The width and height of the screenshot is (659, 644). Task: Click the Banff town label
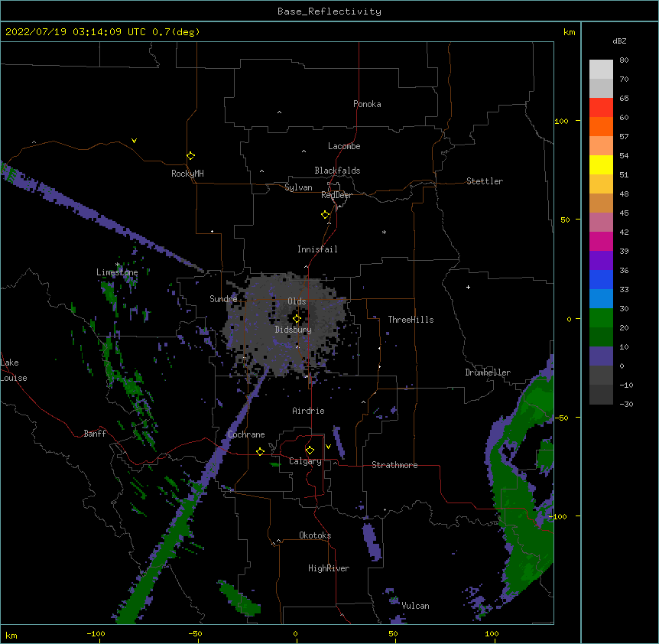point(95,434)
